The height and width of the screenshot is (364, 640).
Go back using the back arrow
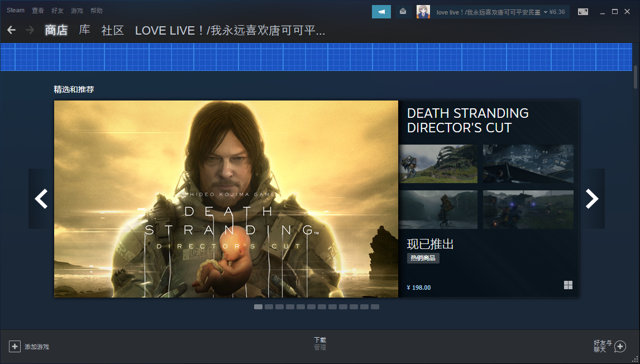[x=11, y=30]
